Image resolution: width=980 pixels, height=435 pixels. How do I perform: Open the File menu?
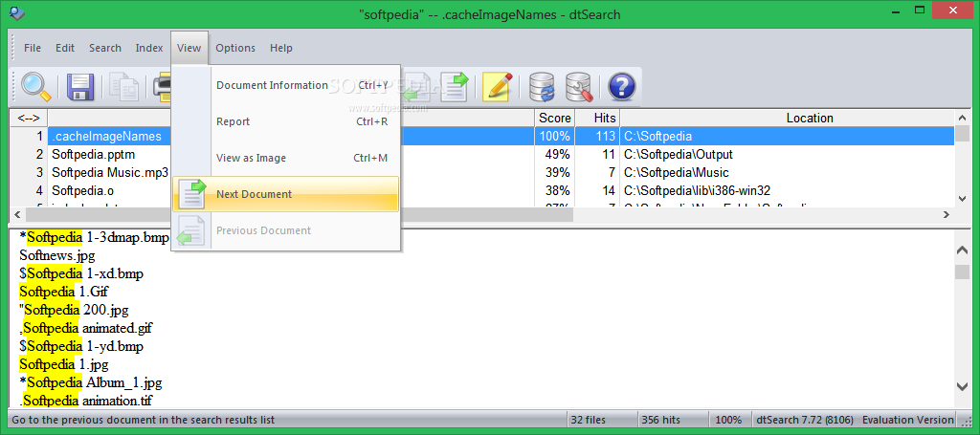pyautogui.click(x=33, y=48)
